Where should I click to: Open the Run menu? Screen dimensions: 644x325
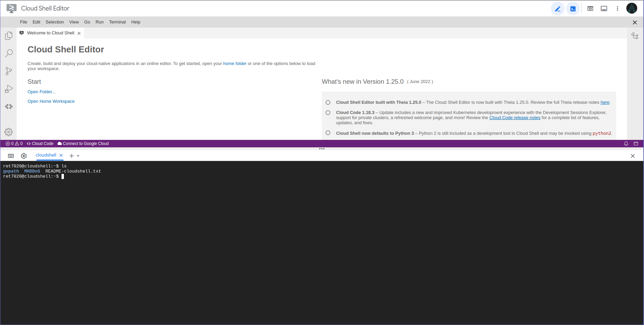coord(100,22)
